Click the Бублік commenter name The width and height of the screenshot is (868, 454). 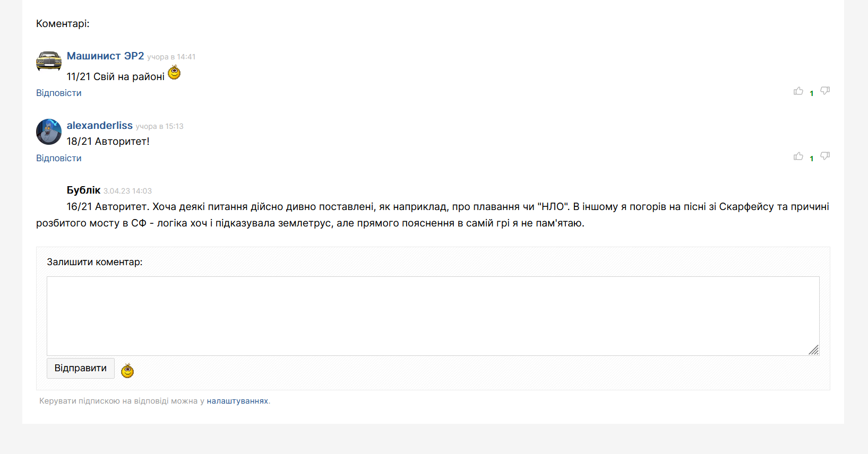tap(84, 190)
